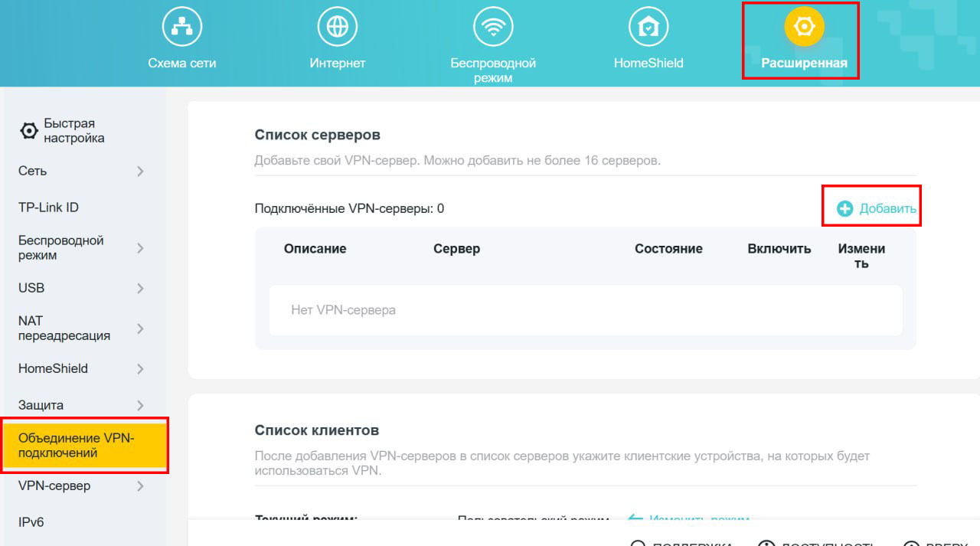Click the yellow Расширенная gear icon
This screenshot has width=980, height=546.
(x=804, y=28)
